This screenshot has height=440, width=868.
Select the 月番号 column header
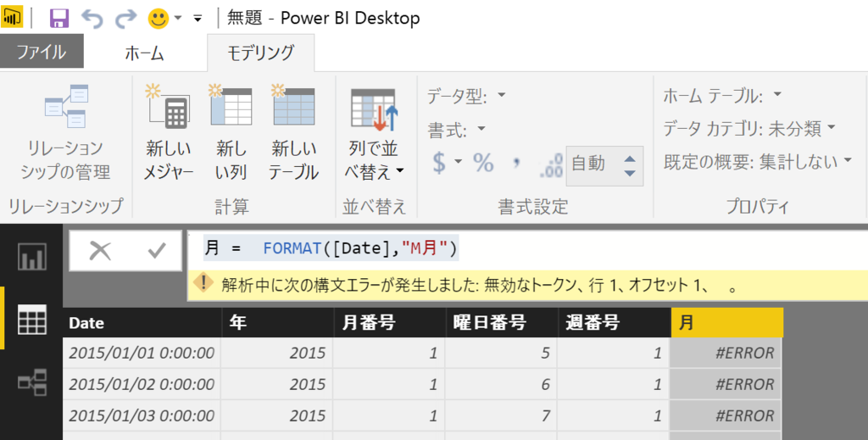(389, 323)
